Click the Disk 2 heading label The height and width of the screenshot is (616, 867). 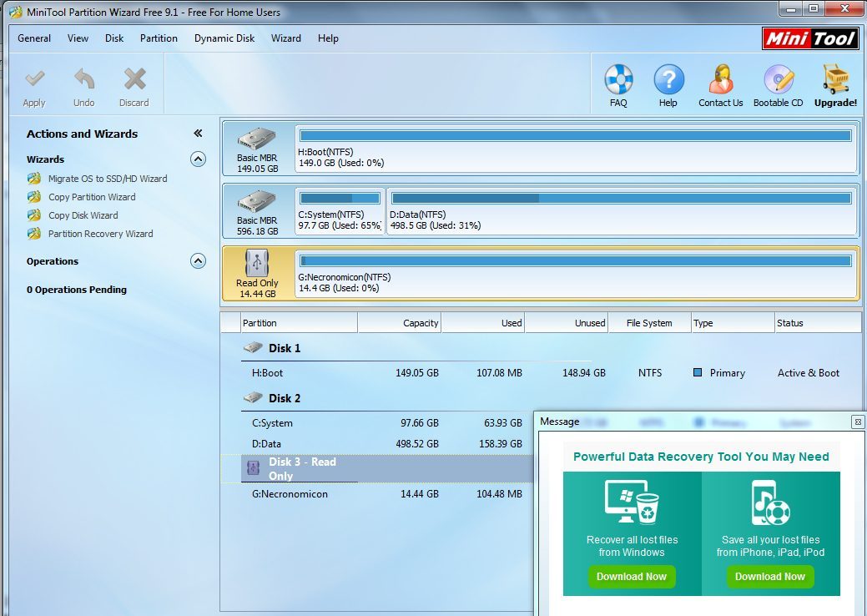click(x=285, y=398)
